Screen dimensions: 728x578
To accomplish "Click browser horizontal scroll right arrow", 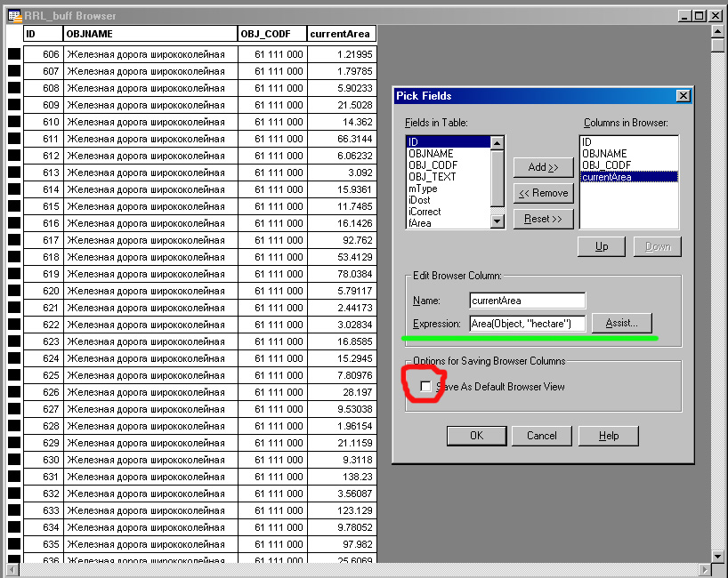I will (705, 570).
